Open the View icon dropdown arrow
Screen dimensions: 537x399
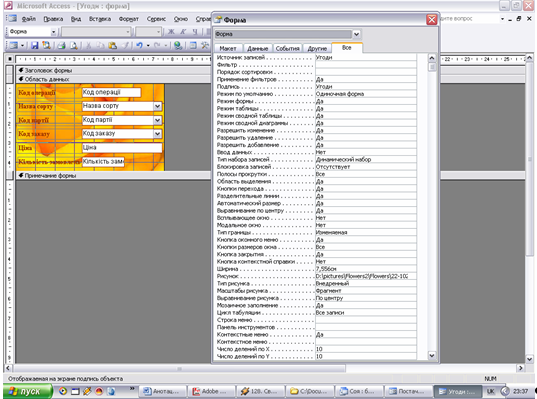[x=23, y=45]
